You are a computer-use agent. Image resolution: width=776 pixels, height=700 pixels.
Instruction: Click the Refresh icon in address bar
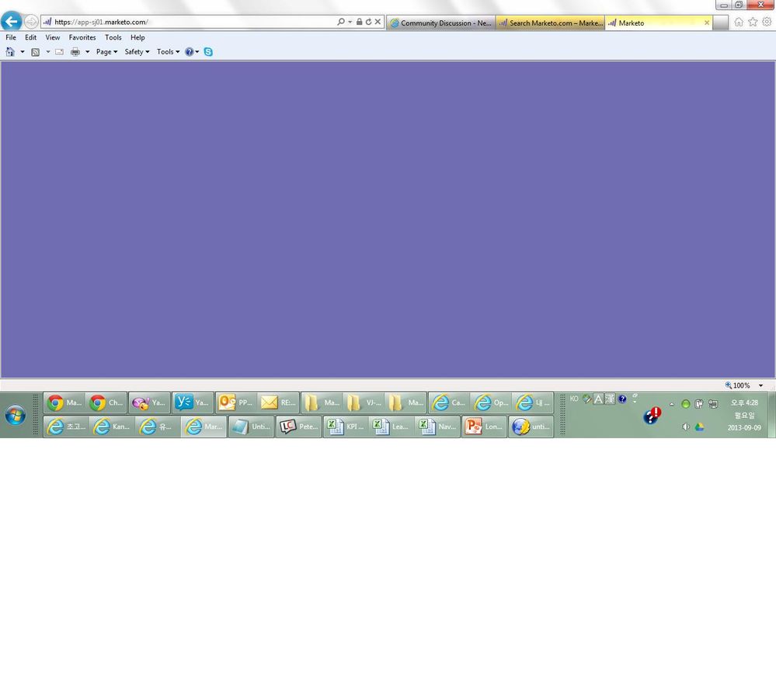click(368, 22)
